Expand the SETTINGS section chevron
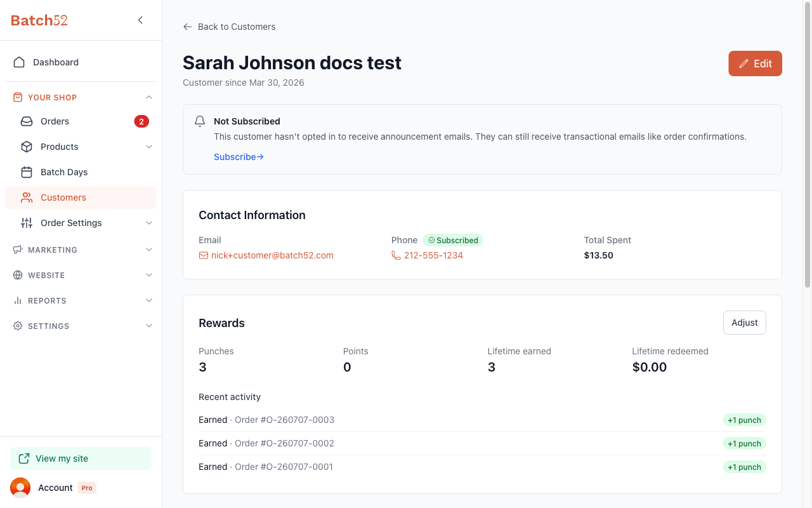 [149, 326]
